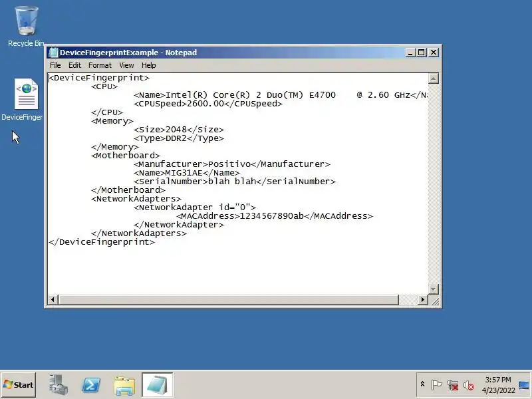Click the network status tray icon

click(453, 385)
